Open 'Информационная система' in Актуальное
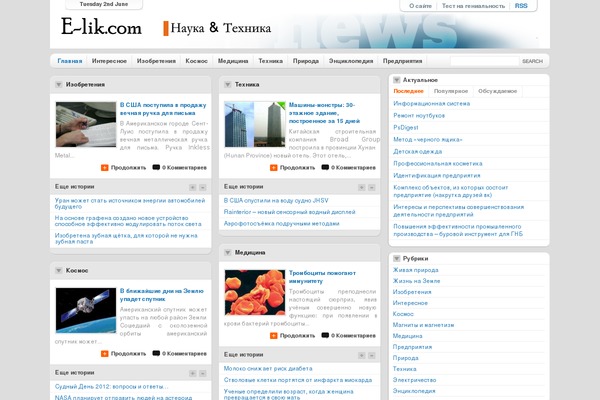600x400 pixels. pyautogui.click(x=432, y=103)
